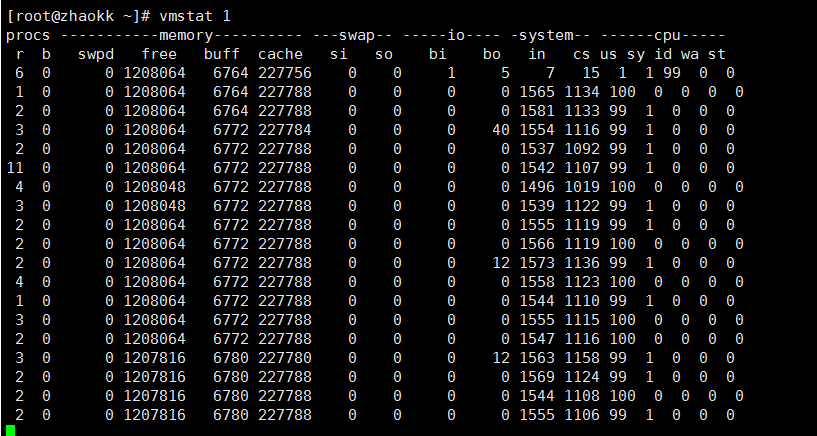The image size is (817, 436).
Task: Click the interrupts value 1573
Action: pos(537,263)
